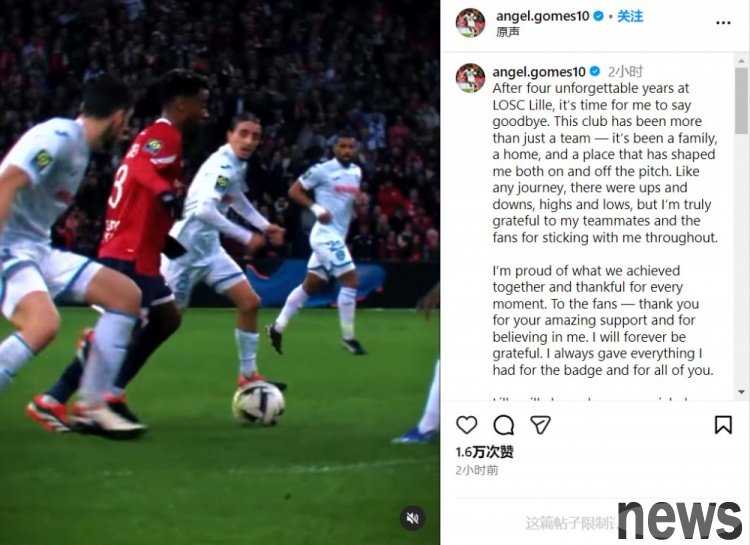
Task: Click the 2小时前 timestamp below likes
Action: pos(477,470)
